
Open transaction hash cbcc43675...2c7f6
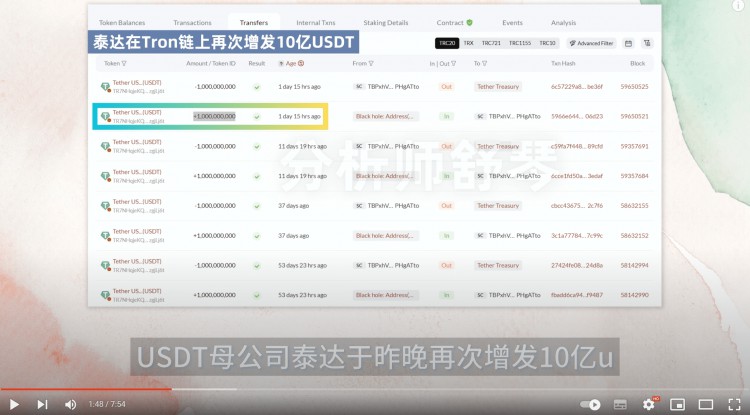pos(577,206)
